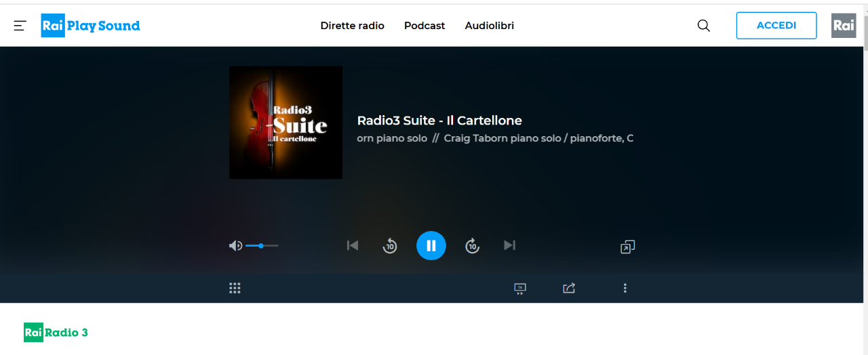Open the three-dot more options menu

(625, 288)
